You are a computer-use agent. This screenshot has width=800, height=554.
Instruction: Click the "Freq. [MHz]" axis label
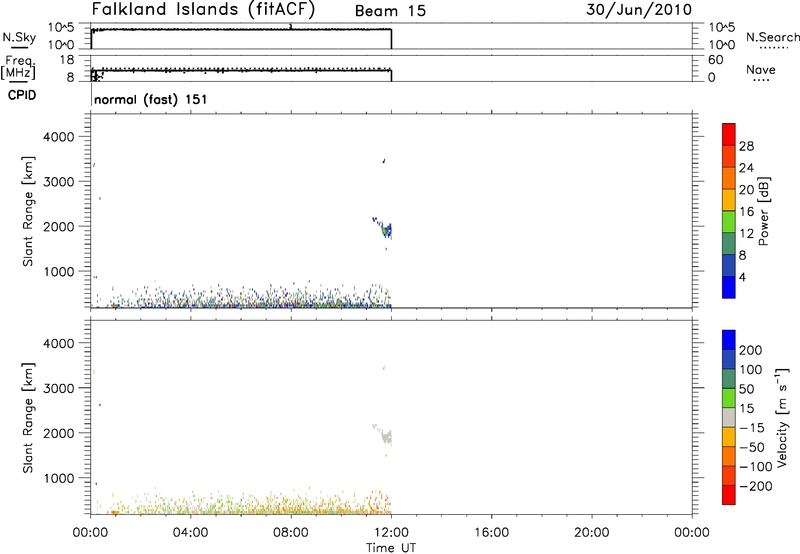tap(18, 67)
